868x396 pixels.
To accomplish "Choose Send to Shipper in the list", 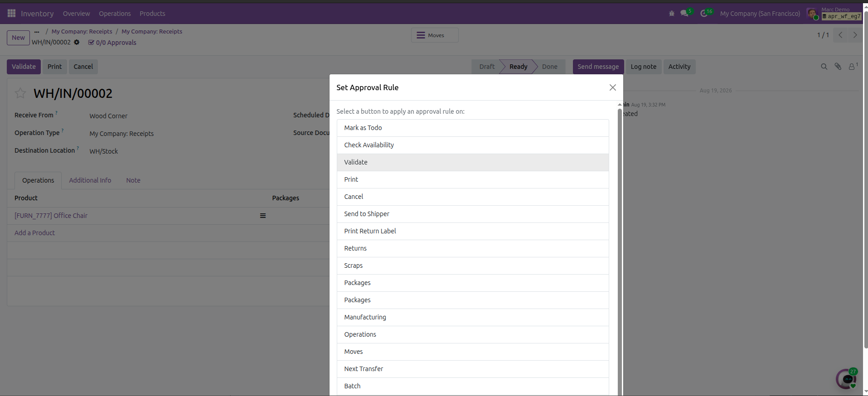I will click(473, 214).
